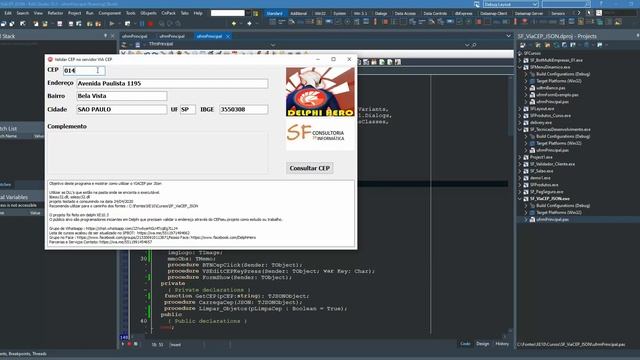
Task: Navigate back with the yellow arrow icon
Action: point(234,24)
